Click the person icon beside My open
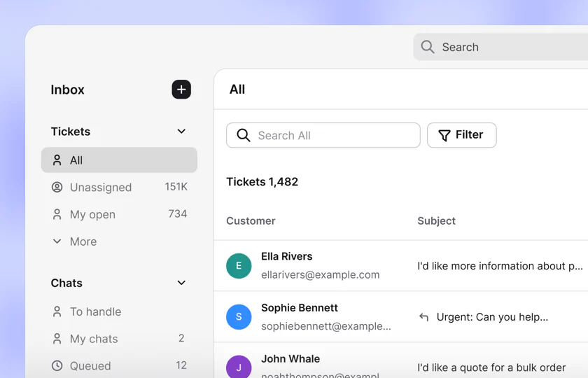This screenshot has height=378, width=588. tap(57, 214)
